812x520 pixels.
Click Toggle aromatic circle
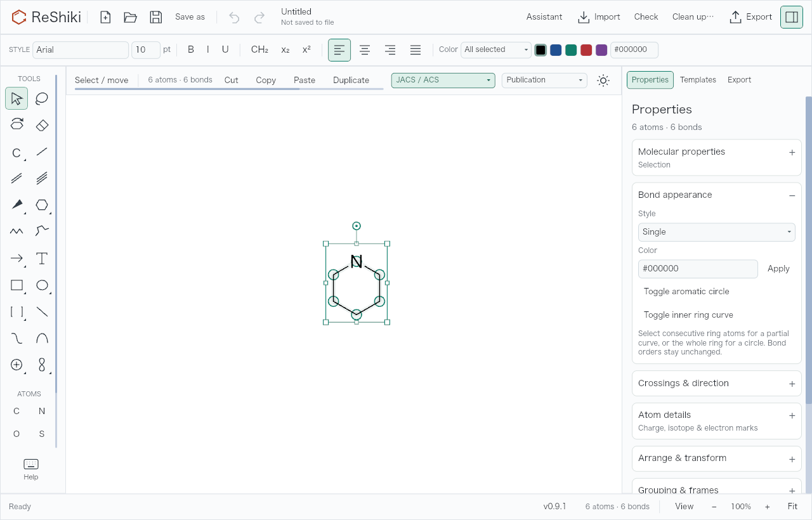pyautogui.click(x=686, y=292)
